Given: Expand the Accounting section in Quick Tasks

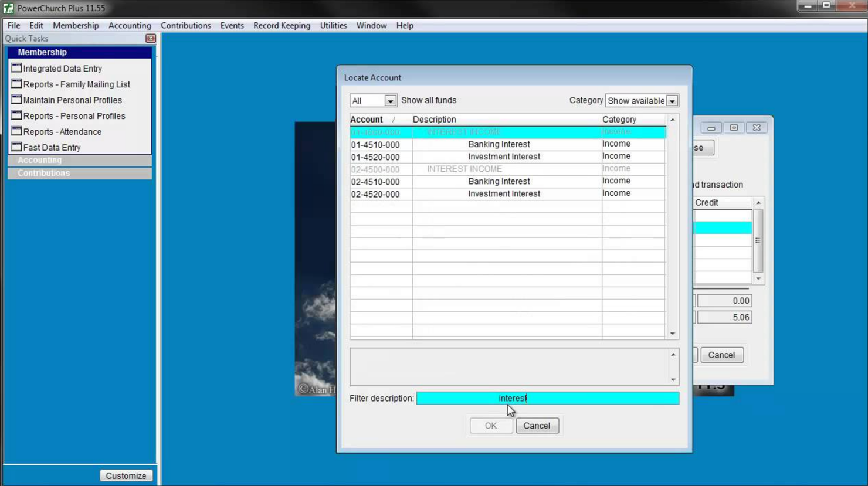Looking at the screenshot, I should click(x=80, y=160).
